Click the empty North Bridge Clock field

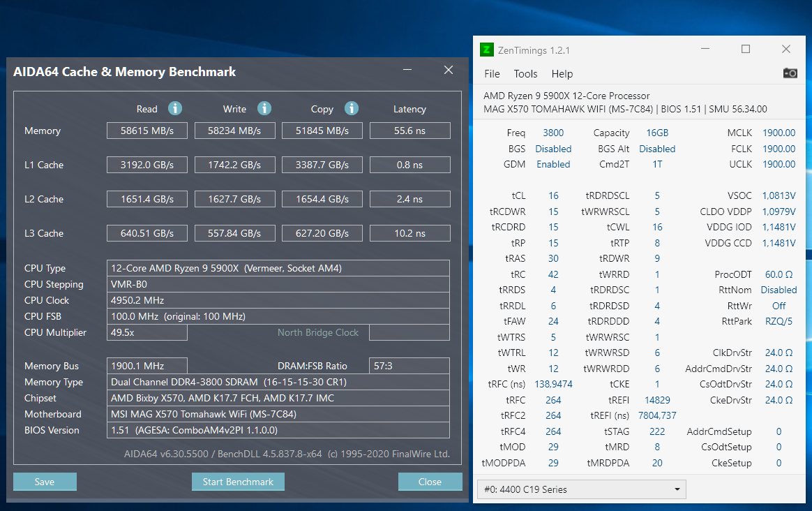tap(409, 332)
